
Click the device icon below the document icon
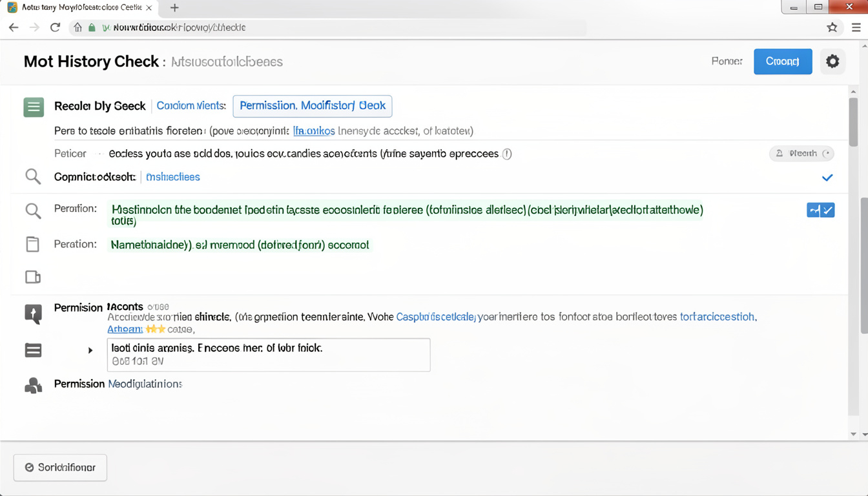(x=32, y=277)
